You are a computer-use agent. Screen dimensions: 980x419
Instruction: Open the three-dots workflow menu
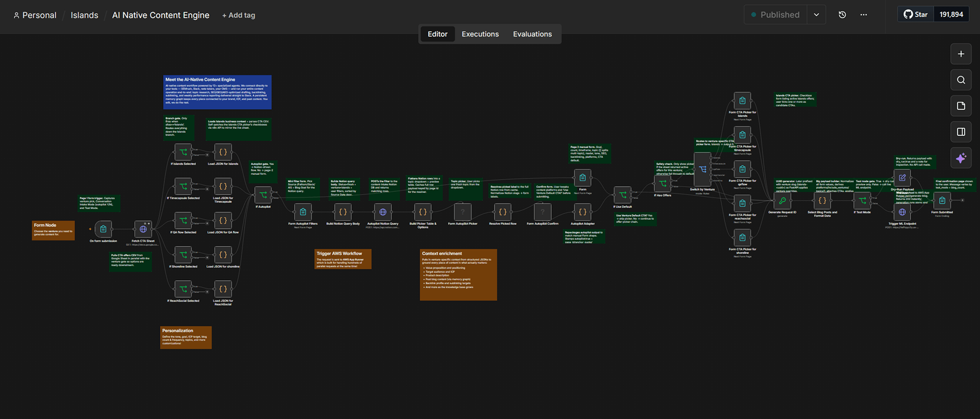click(864, 15)
